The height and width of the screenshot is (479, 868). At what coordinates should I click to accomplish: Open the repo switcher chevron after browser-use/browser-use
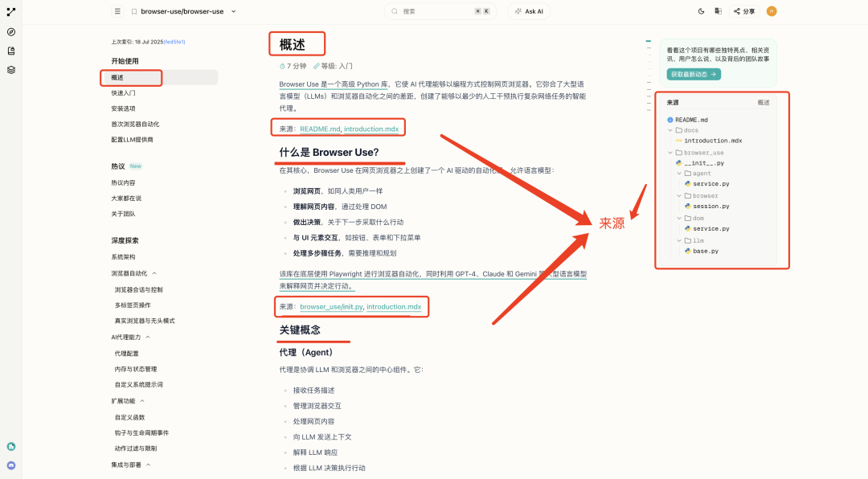click(x=234, y=11)
